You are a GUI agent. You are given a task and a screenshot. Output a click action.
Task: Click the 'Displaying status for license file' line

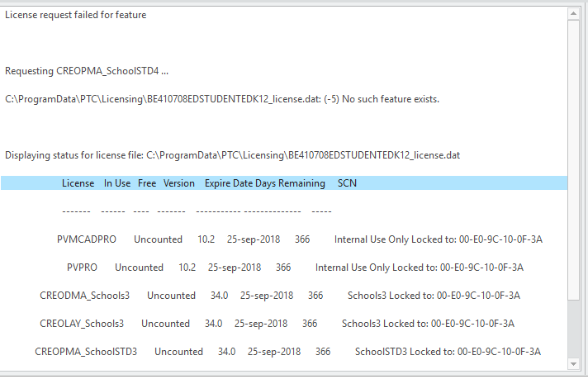[x=232, y=155]
